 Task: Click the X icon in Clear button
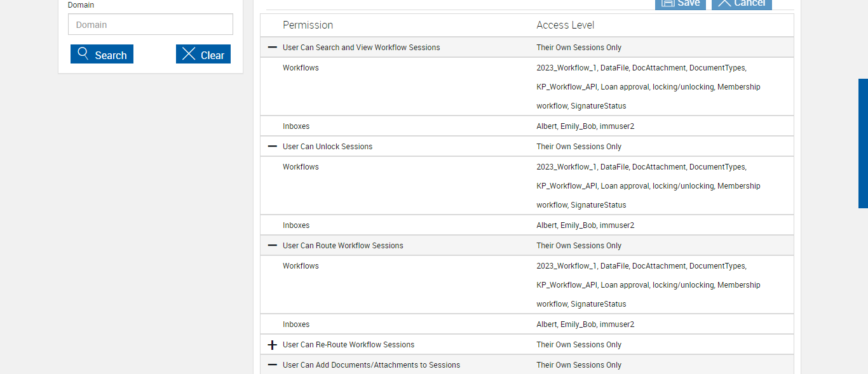click(x=189, y=54)
